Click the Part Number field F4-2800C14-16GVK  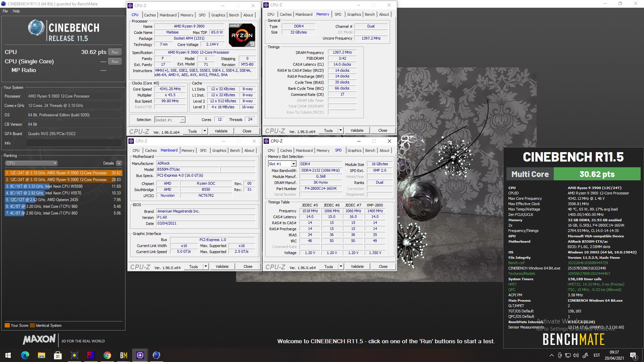(321, 189)
